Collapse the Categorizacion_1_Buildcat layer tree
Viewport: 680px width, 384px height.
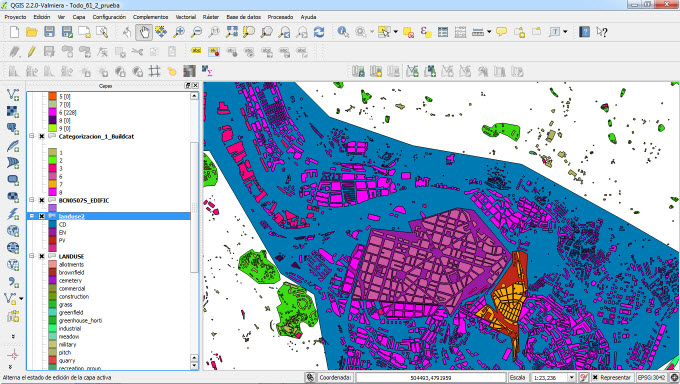click(32, 136)
